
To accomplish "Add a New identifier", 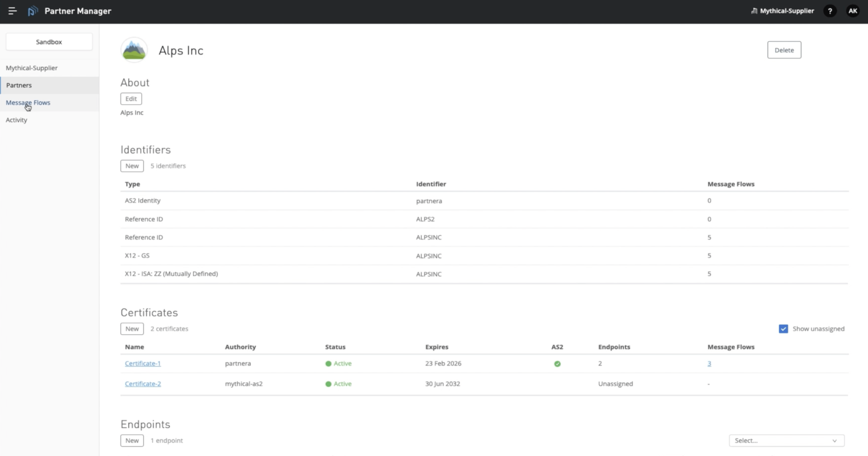I will 132,166.
